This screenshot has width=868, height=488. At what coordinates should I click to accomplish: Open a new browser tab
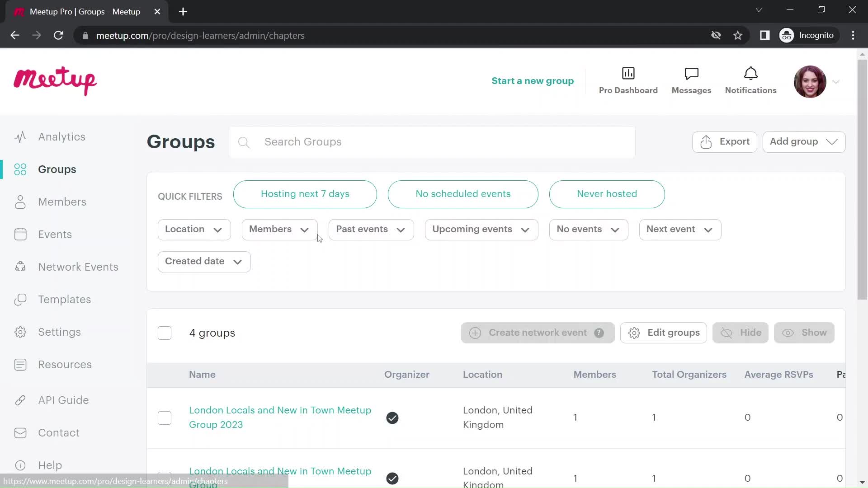[x=183, y=12]
